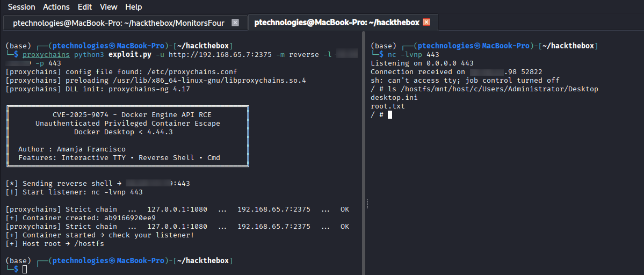Close the active ~/hackthebox tab
This screenshot has width=644, height=275.
[426, 22]
